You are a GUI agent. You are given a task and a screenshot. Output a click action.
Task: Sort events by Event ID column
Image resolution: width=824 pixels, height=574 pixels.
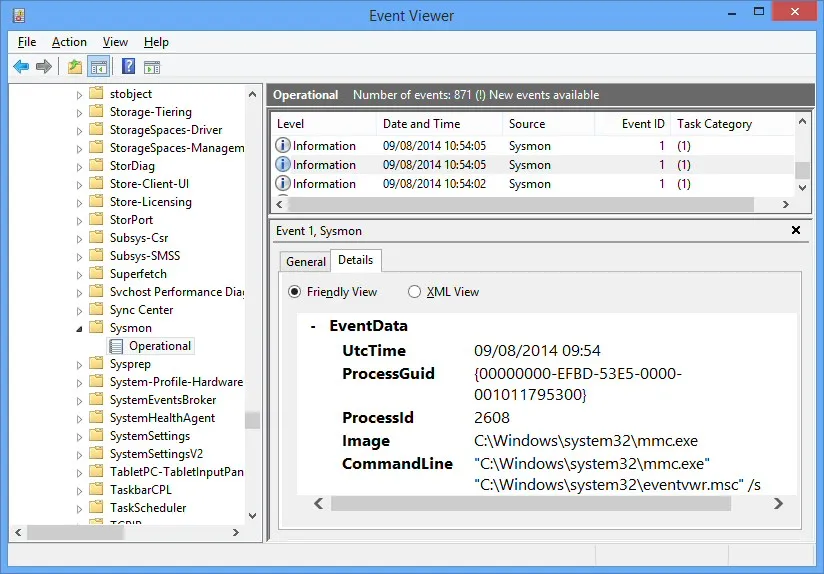click(x=642, y=124)
